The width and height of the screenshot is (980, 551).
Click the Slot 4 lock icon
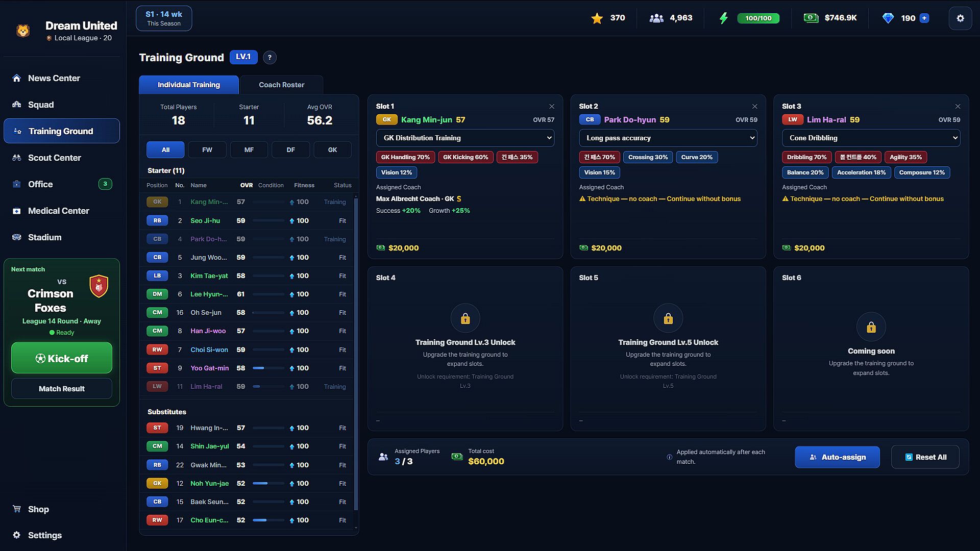pos(465,318)
